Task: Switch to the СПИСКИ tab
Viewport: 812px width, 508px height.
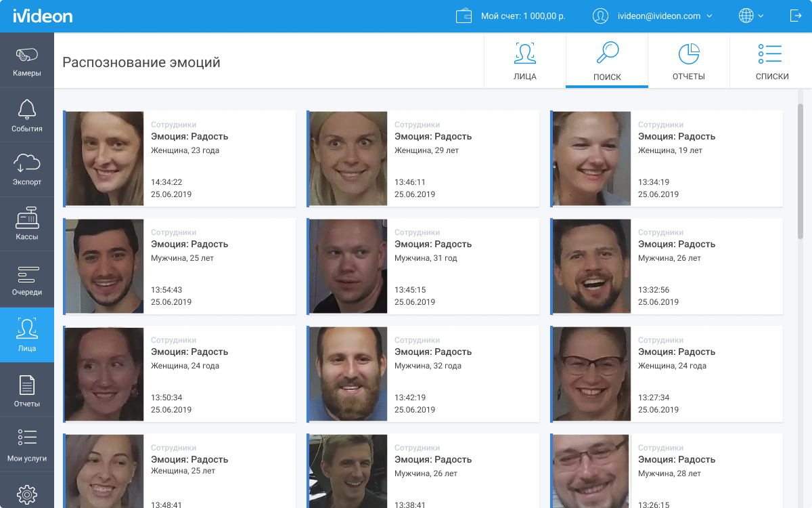Action: click(772, 61)
